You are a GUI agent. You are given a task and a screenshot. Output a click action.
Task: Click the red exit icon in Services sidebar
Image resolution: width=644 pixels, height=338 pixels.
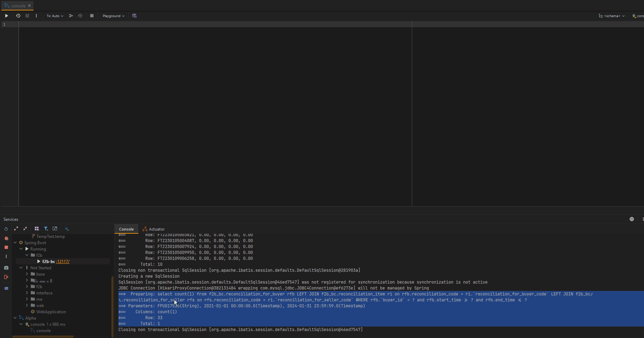pos(6,277)
